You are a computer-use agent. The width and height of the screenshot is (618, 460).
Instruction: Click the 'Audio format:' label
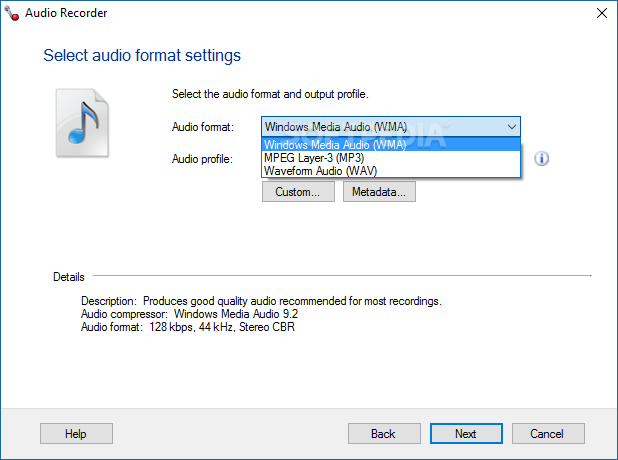coord(203,127)
